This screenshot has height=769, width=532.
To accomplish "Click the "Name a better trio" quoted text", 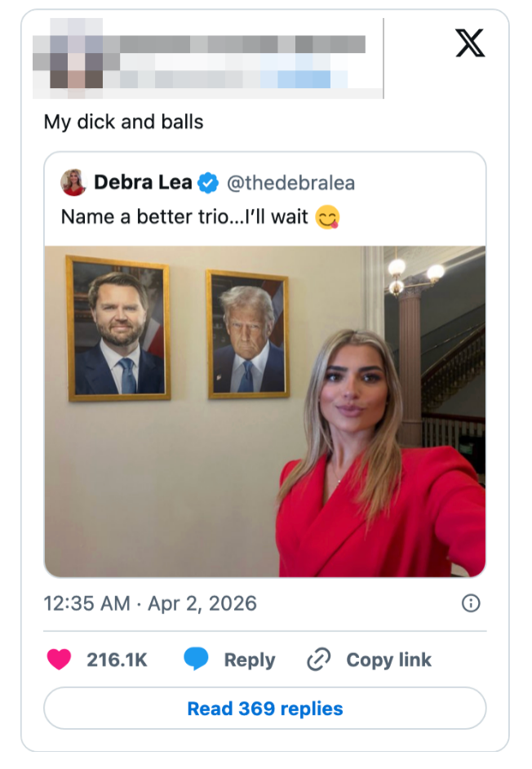I will [184, 217].
